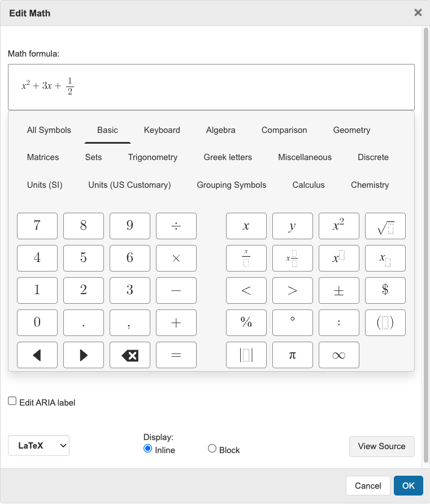Image resolution: width=430 pixels, height=504 pixels.
Task: Enable the Edit ARIA label checkbox
Action: point(12,401)
